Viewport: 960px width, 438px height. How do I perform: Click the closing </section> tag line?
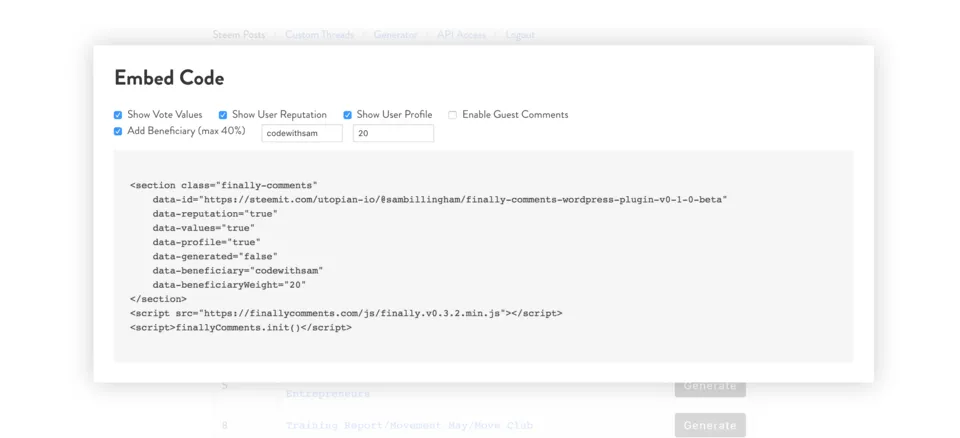point(158,299)
